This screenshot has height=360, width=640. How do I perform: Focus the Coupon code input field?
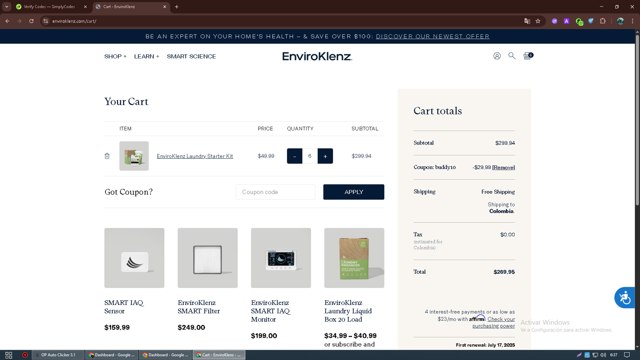pos(276,192)
